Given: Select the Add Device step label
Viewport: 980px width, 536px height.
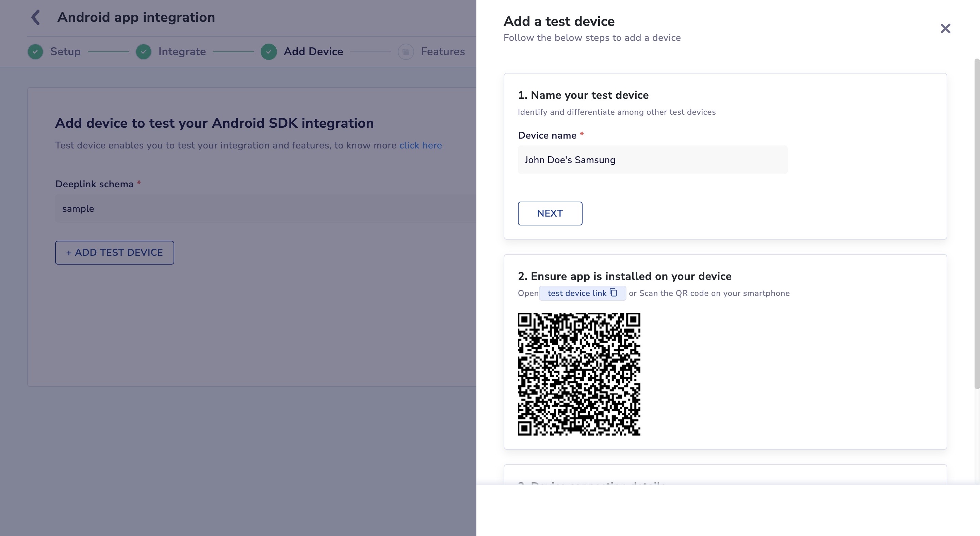Looking at the screenshot, I should [313, 52].
